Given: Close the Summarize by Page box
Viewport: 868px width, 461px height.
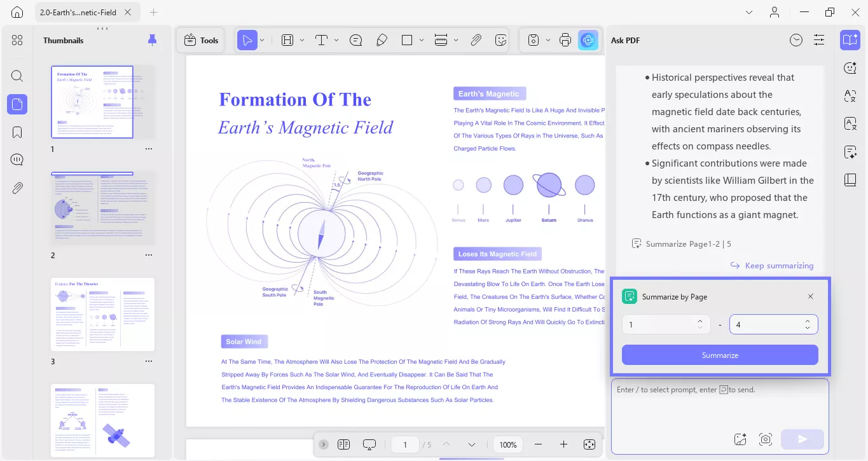Looking at the screenshot, I should click(x=811, y=296).
